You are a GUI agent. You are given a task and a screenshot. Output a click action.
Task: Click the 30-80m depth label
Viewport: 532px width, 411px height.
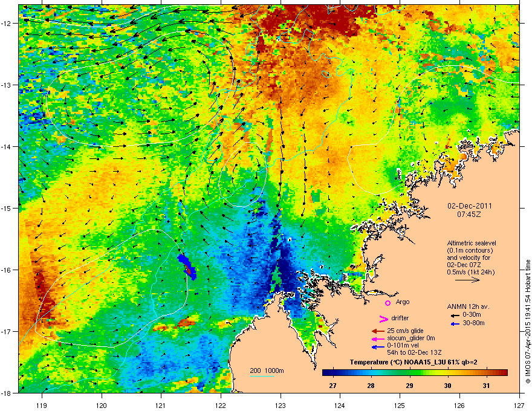pos(473,323)
